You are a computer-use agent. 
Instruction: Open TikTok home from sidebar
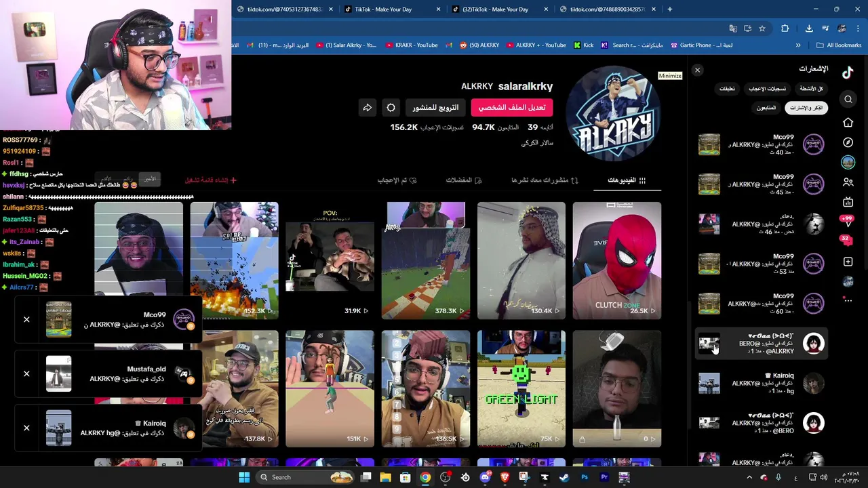848,122
